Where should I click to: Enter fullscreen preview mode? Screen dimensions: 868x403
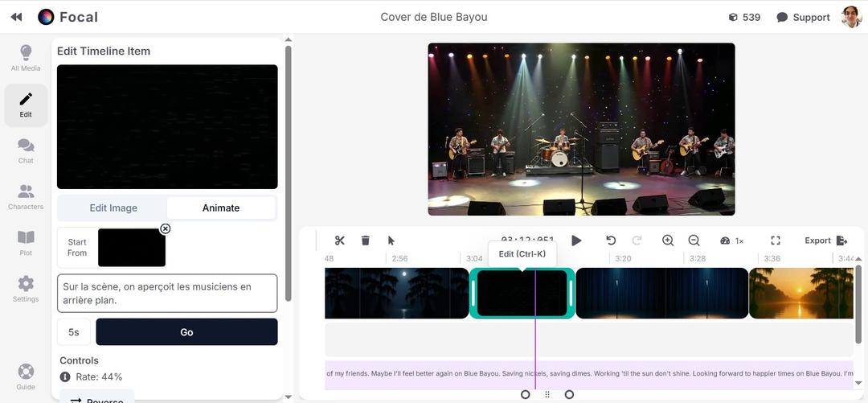pos(776,241)
